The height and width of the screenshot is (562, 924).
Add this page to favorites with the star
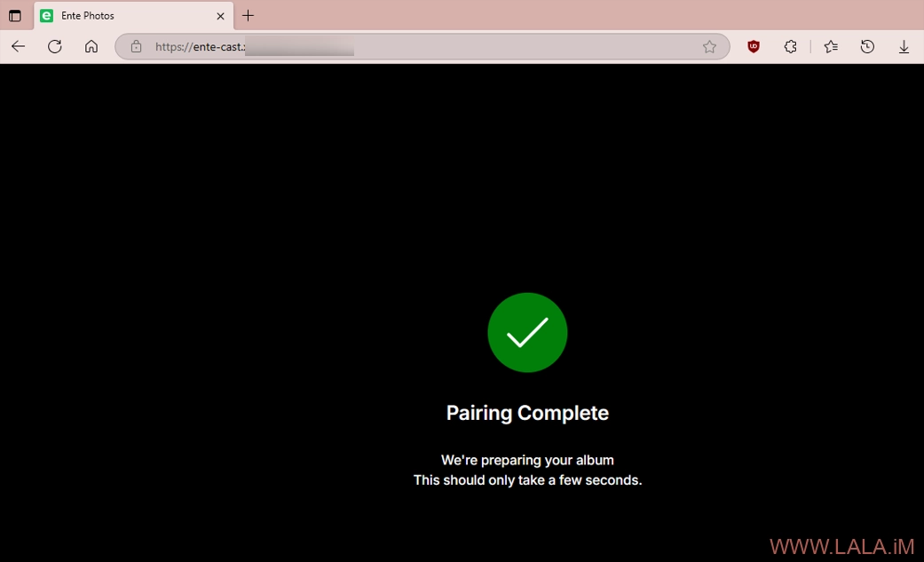click(709, 47)
